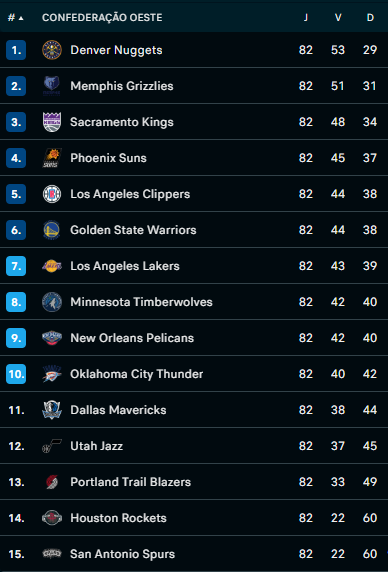Click the Golden State Warriors logo
Screen dimensions: 388x572
(52, 230)
